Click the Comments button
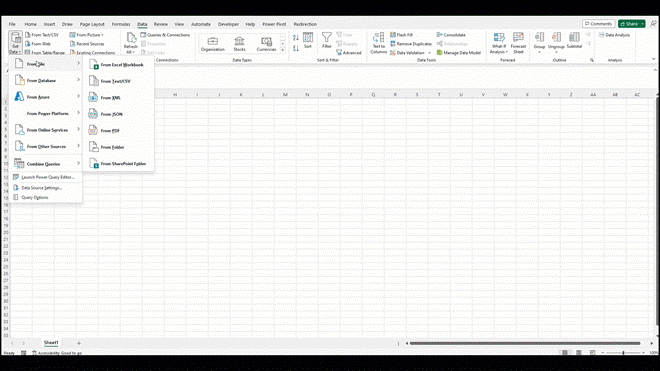This screenshot has width=660, height=371. pos(599,24)
